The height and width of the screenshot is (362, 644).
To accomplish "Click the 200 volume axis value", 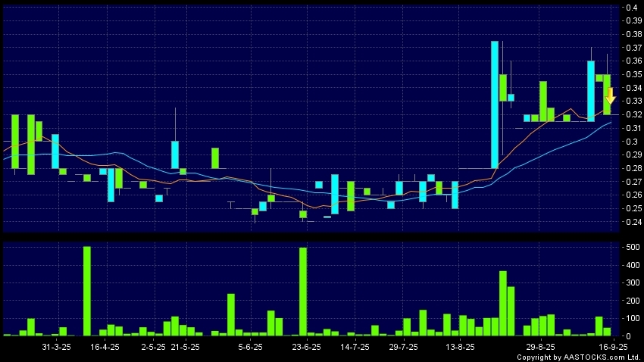I will point(633,301).
